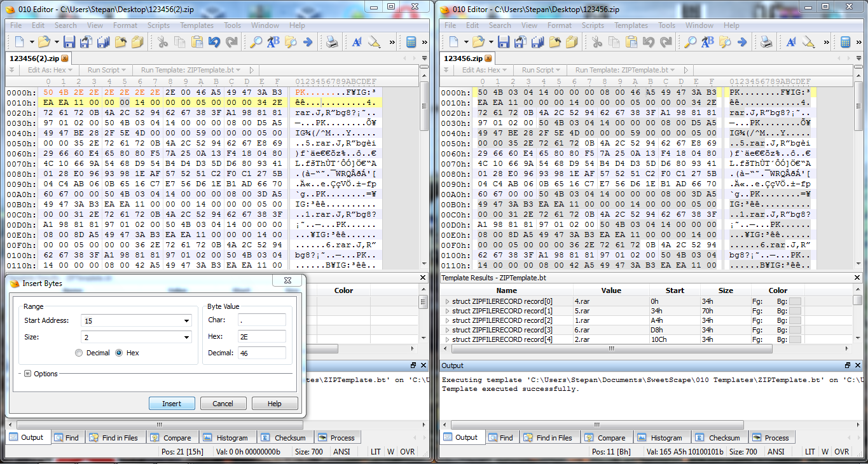Expand struct ZIPFILERECORD record[3] row
The width and height of the screenshot is (868, 464).
pyautogui.click(x=447, y=330)
